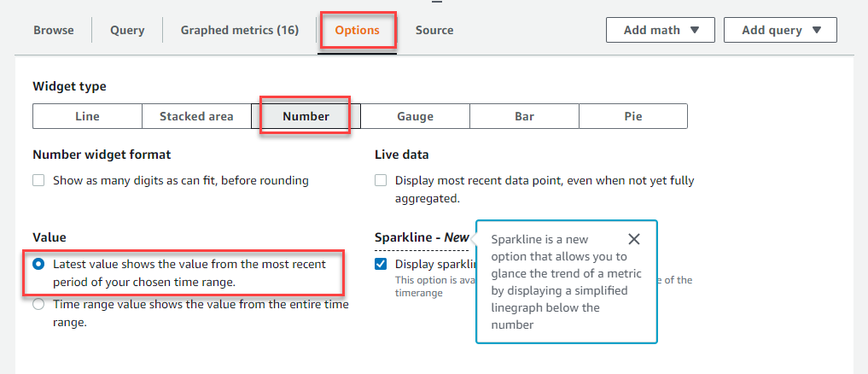This screenshot has height=374, width=868.
Task: Pick the Pie widget type
Action: pos(633,116)
